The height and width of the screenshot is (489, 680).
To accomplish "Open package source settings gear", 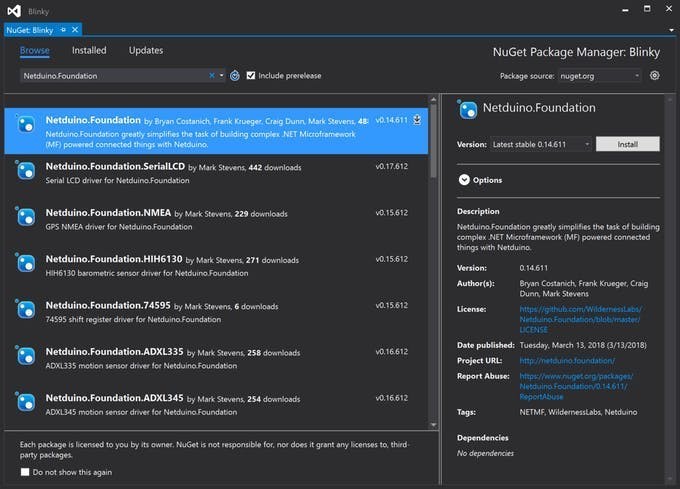I will tap(655, 75).
